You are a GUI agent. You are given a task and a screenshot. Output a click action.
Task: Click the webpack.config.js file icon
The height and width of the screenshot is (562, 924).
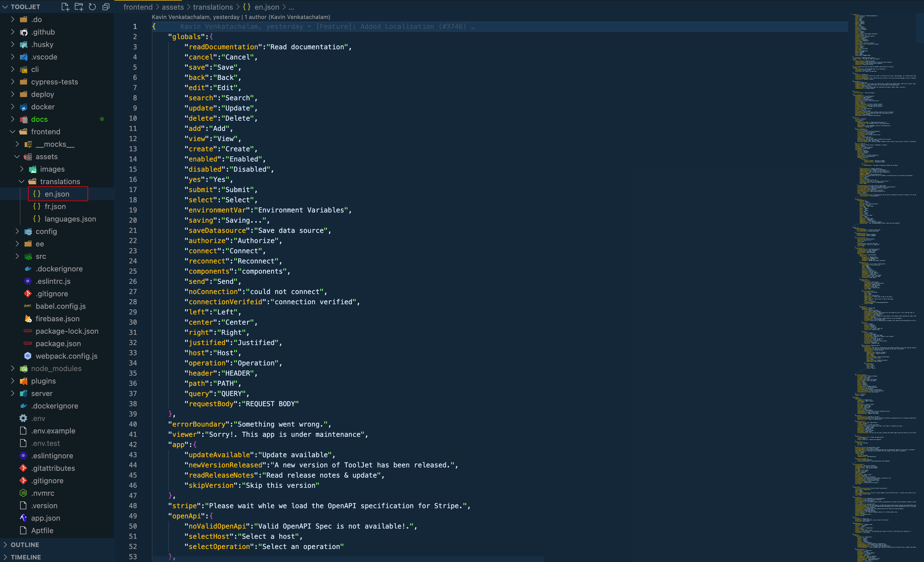(28, 356)
